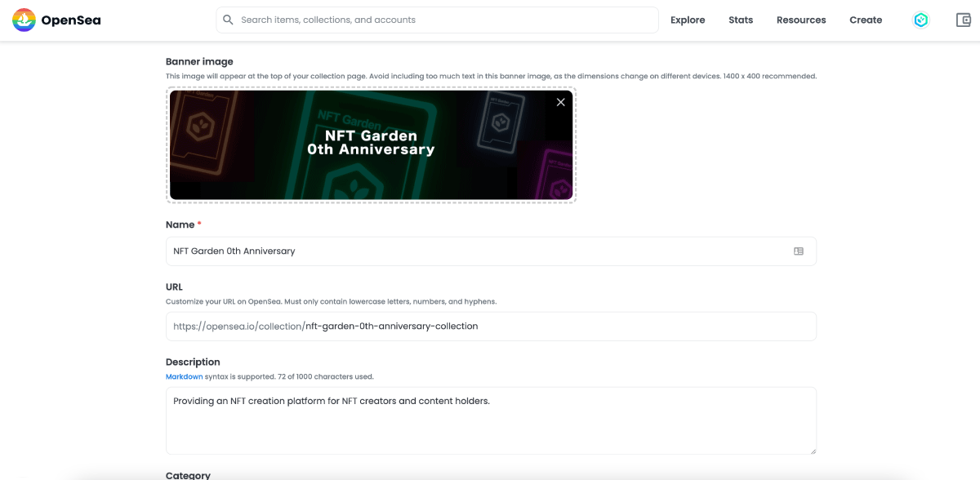
Task: Click the OpenSea logo
Action: tap(54, 19)
